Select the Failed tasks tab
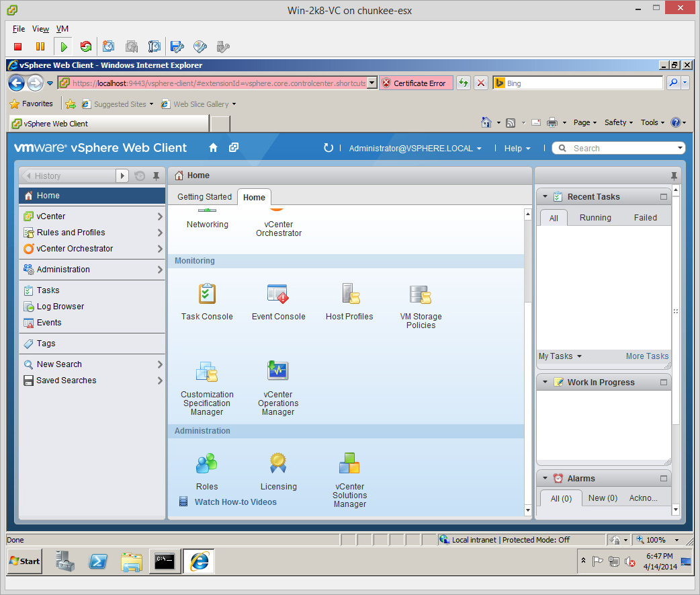This screenshot has height=595, width=700. (645, 218)
